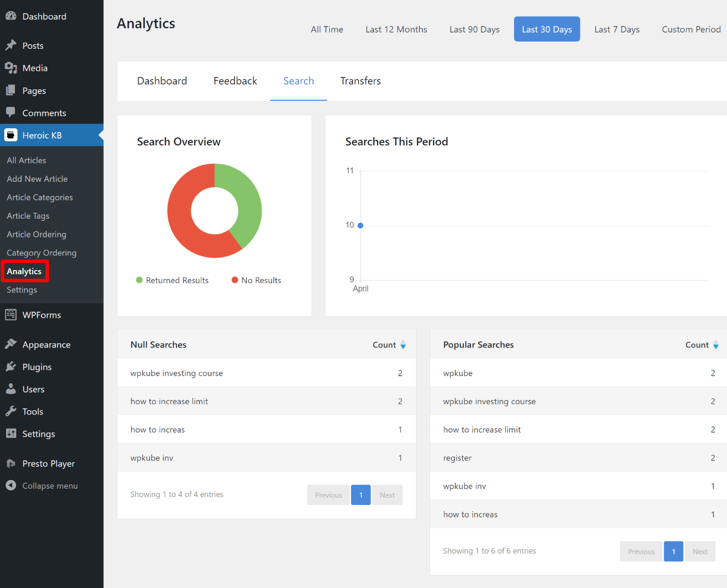Viewport: 727px width, 588px height.
Task: Click the Null Searches column header
Action: click(x=158, y=345)
